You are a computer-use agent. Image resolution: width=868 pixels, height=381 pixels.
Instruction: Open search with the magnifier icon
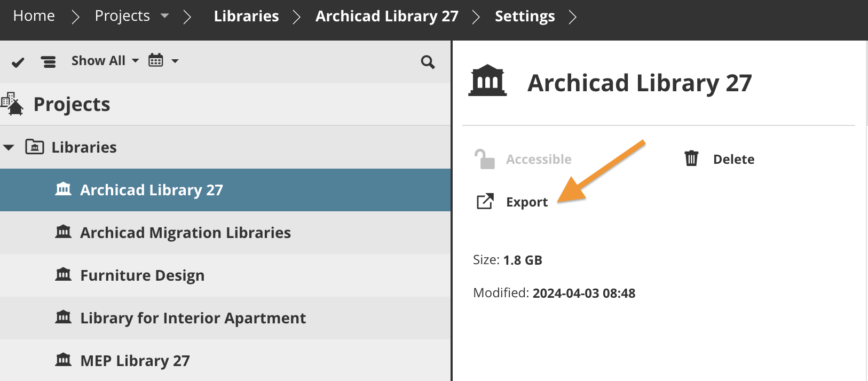(x=428, y=62)
